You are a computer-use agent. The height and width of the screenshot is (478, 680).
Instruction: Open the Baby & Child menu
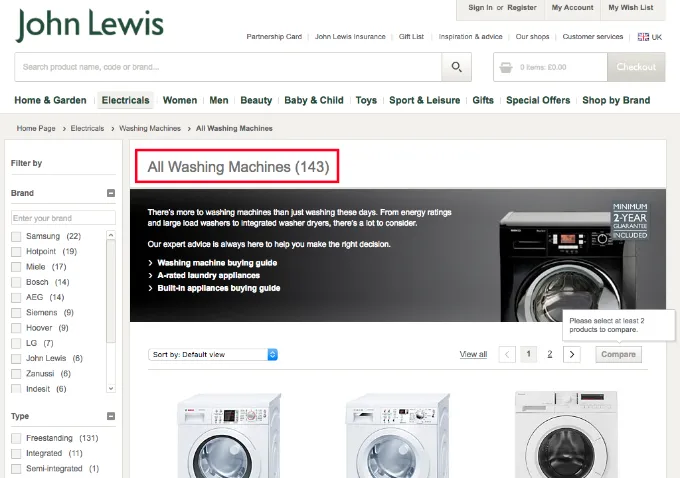[x=314, y=100]
